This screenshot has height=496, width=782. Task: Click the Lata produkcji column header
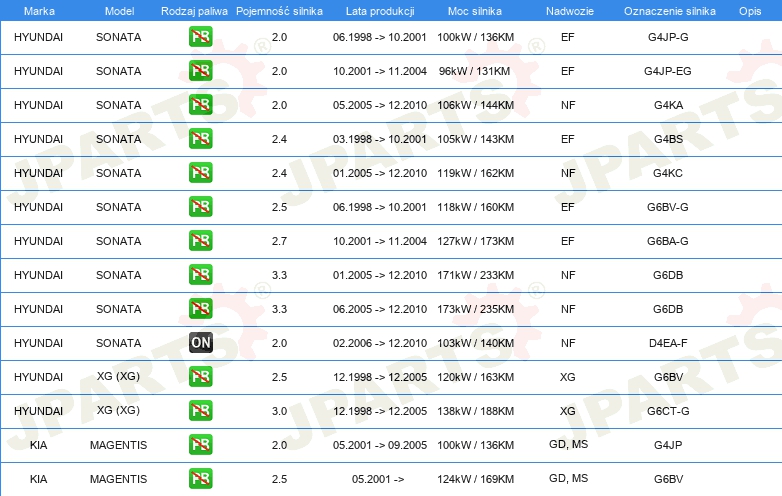[x=380, y=11]
